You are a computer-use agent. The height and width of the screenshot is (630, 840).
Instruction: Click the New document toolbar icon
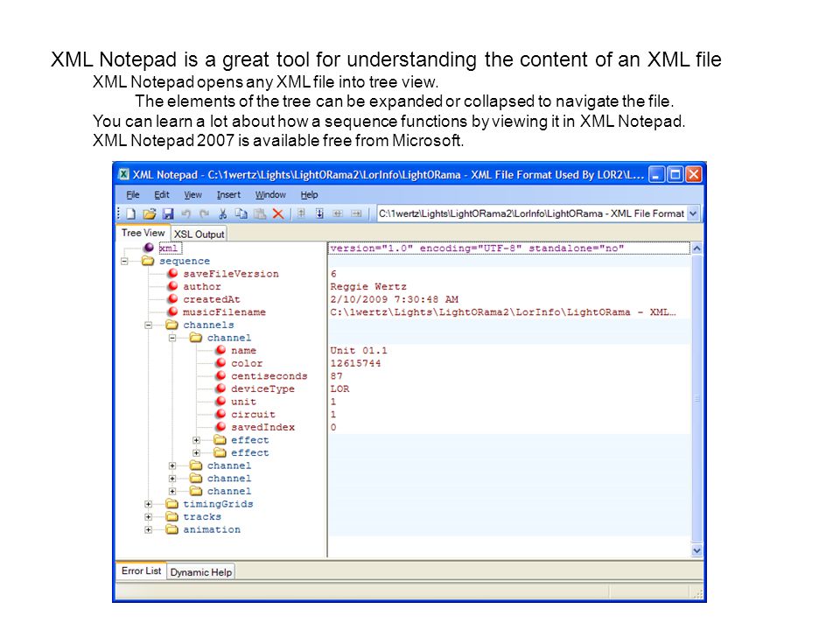[130, 213]
